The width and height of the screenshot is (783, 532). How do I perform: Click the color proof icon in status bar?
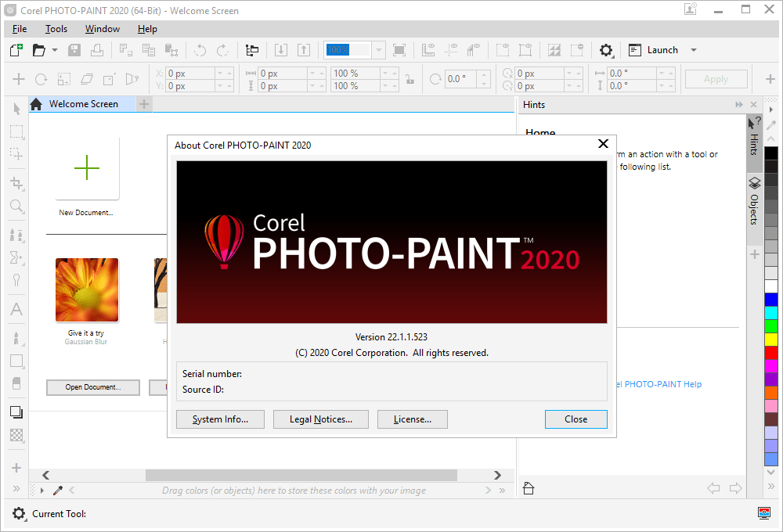pos(764,513)
